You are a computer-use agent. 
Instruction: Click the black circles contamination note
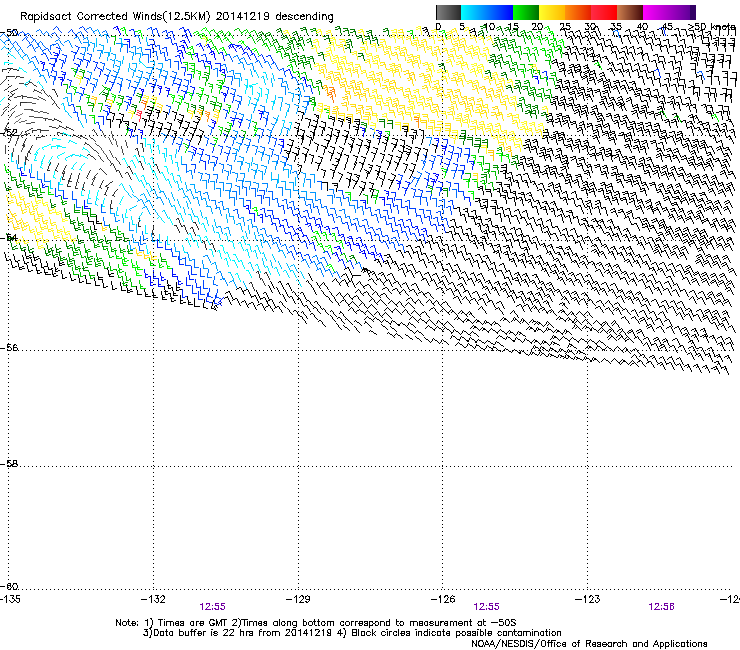point(450,633)
